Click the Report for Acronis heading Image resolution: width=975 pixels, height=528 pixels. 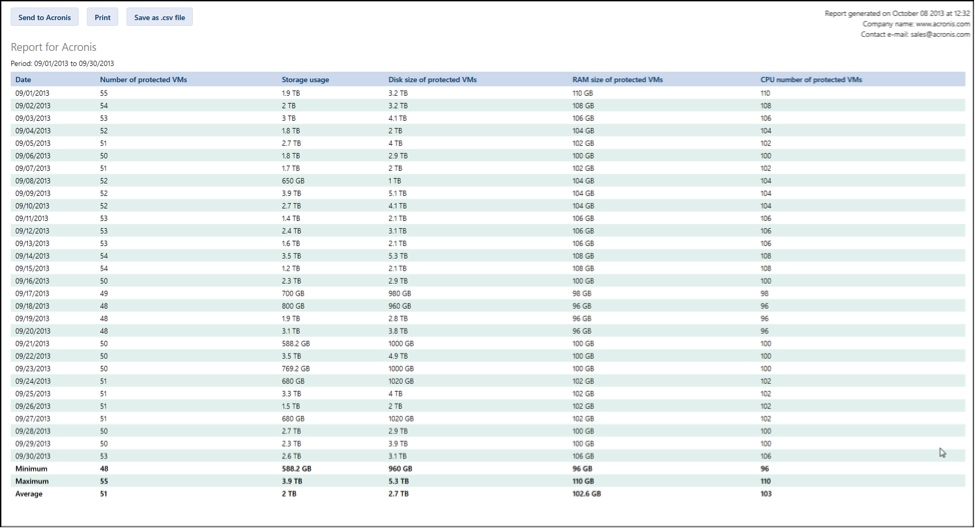pyautogui.click(x=53, y=47)
